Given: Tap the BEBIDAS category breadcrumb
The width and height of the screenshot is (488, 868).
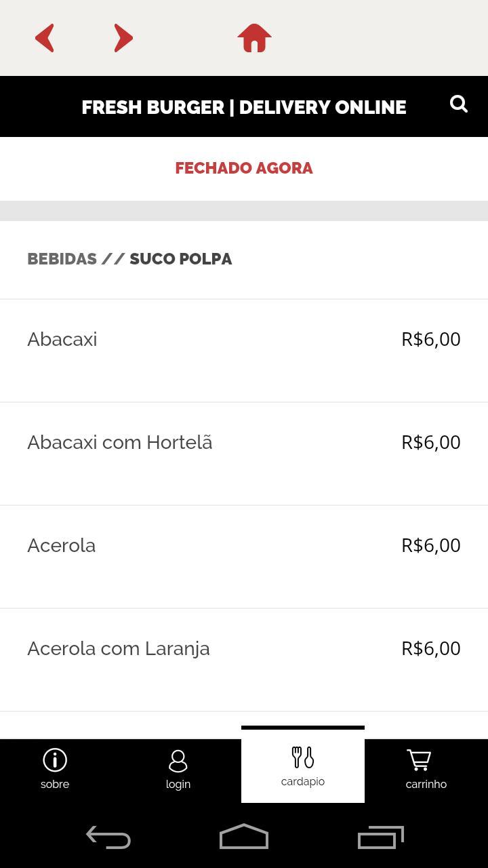Looking at the screenshot, I should (x=62, y=259).
